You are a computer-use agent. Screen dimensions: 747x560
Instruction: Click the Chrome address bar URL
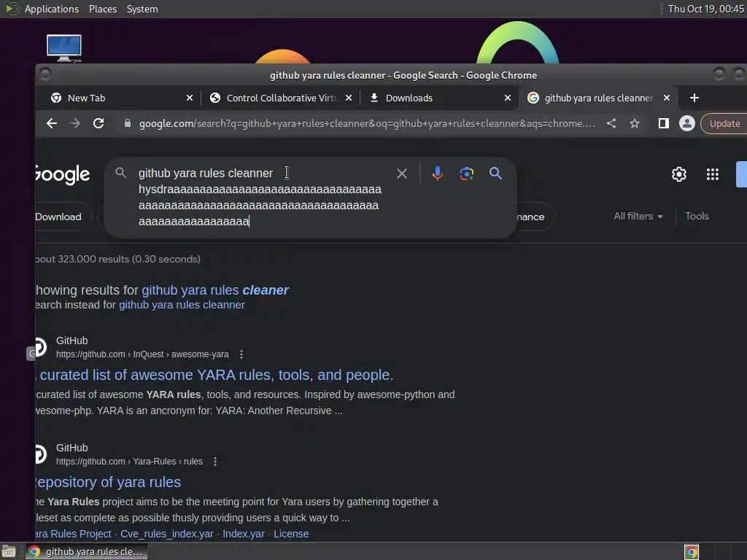click(x=367, y=124)
